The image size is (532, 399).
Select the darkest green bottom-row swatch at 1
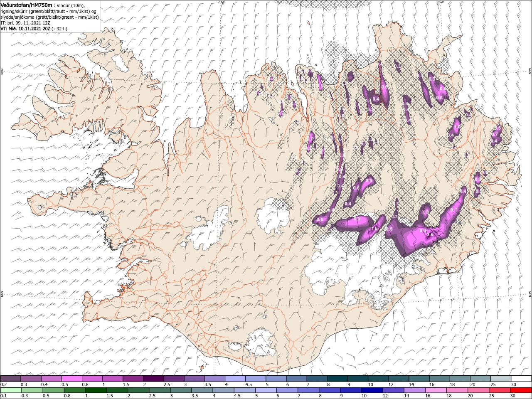click(x=96, y=390)
